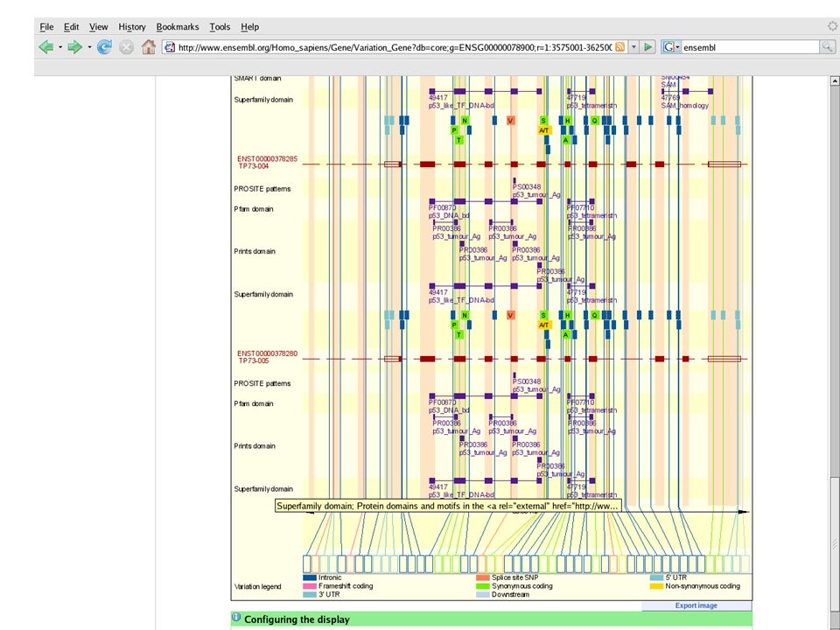Click the page icon in the address bar
The image size is (840, 630).
170,47
